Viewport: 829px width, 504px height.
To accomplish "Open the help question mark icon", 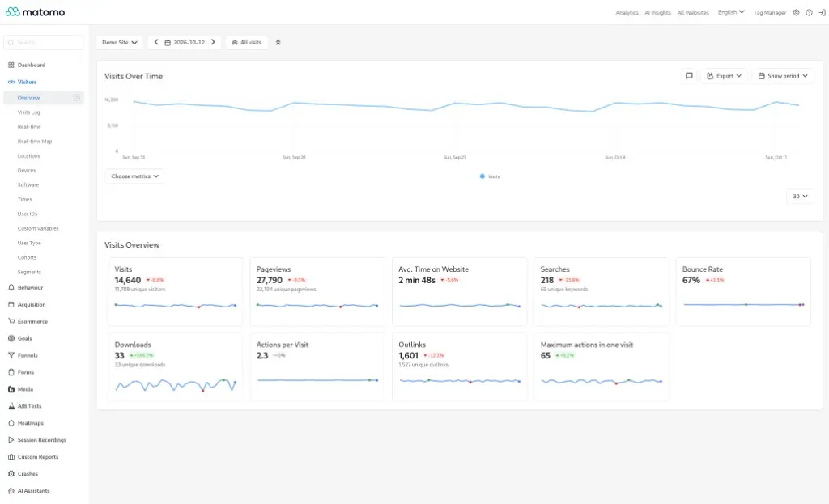I will (x=809, y=12).
